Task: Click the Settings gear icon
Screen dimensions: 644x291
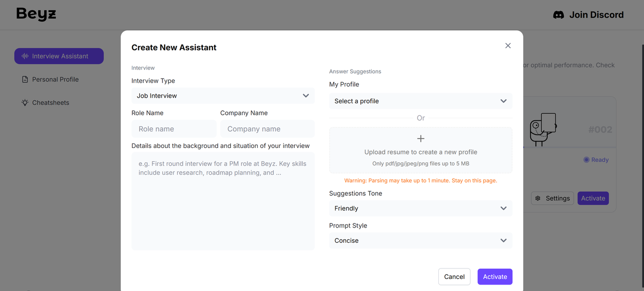Action: 538,198
